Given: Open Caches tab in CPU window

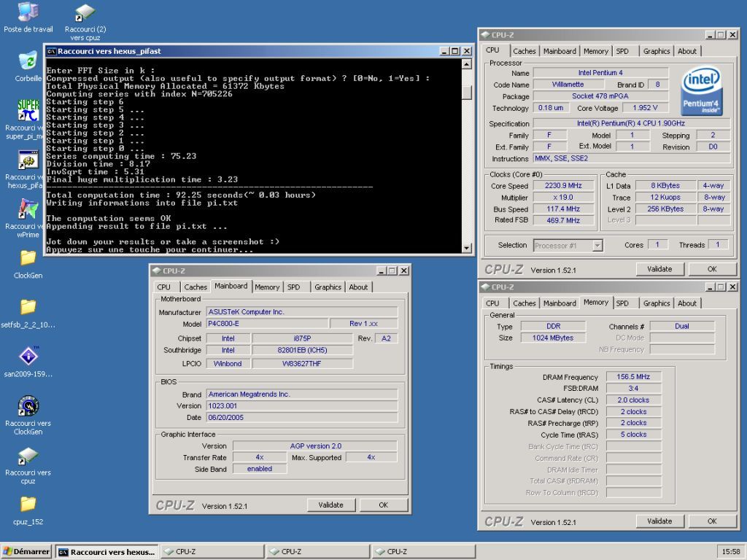Looking at the screenshot, I should (524, 51).
